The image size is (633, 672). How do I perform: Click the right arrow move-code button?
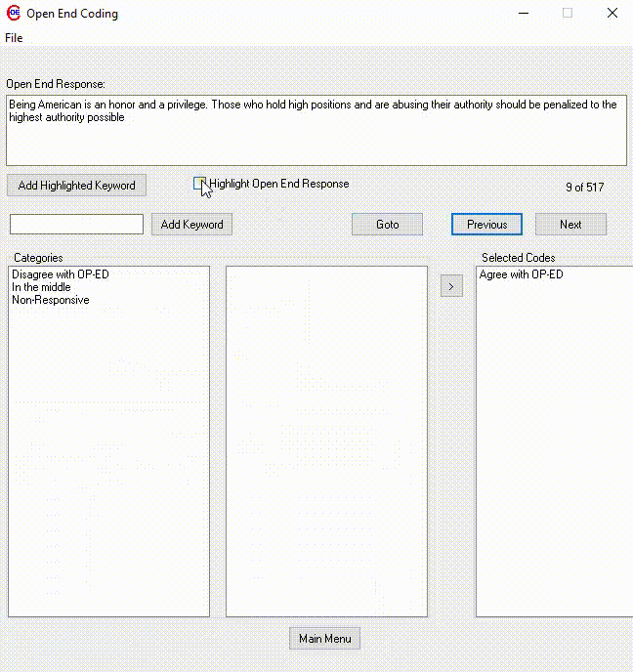pyautogui.click(x=451, y=286)
